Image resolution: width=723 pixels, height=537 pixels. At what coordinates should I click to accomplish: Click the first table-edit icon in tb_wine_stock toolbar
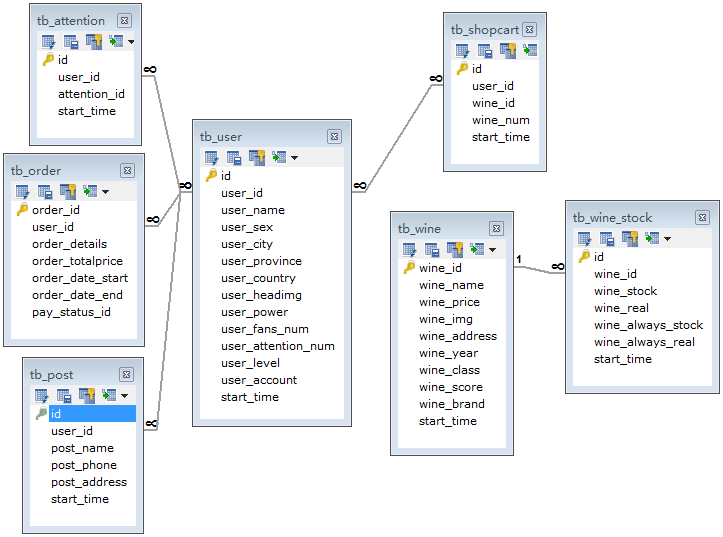coord(585,239)
